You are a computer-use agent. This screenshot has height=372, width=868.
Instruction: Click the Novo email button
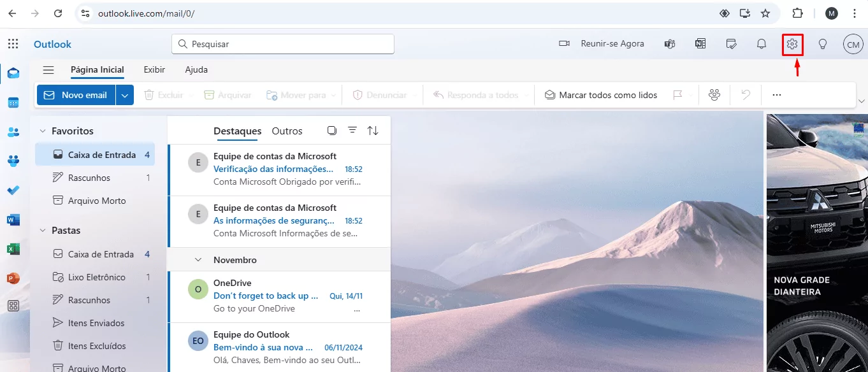point(76,95)
